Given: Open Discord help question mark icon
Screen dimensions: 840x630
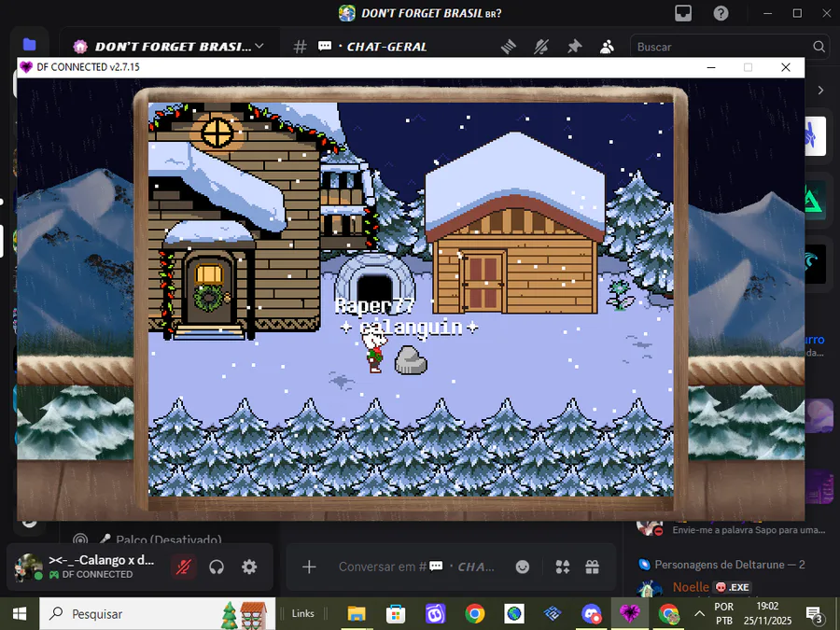Looking at the screenshot, I should [x=721, y=13].
